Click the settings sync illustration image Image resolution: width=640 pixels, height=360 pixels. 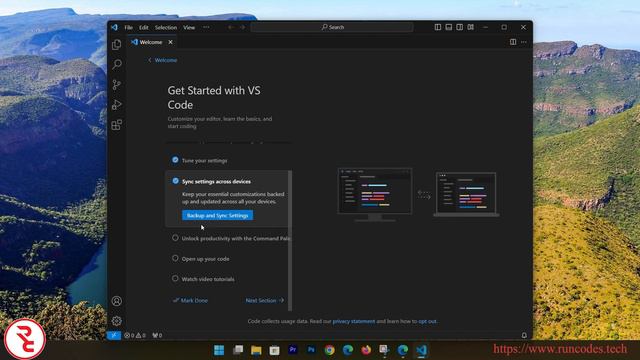[x=418, y=194]
